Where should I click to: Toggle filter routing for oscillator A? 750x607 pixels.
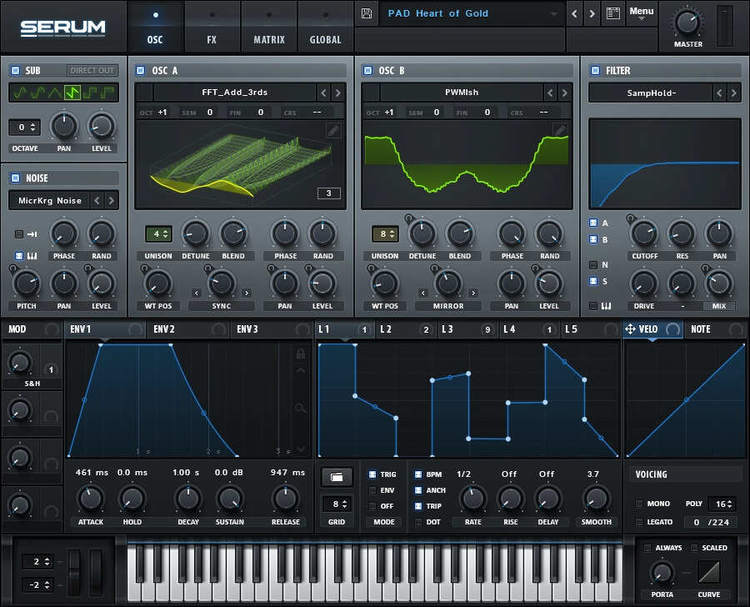(593, 223)
